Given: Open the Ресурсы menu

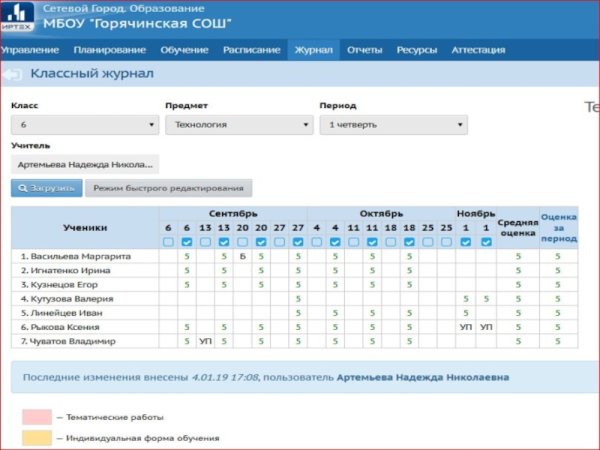Looking at the screenshot, I should click(417, 50).
